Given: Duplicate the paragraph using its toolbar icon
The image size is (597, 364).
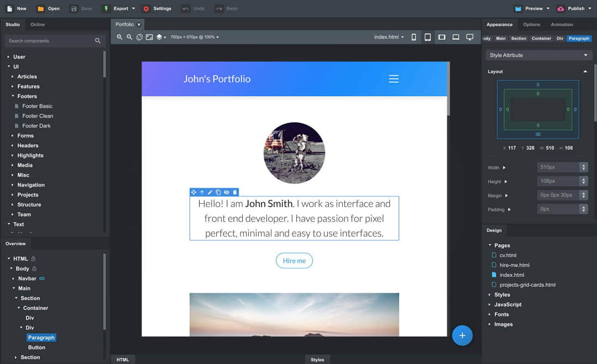Looking at the screenshot, I should coord(218,192).
